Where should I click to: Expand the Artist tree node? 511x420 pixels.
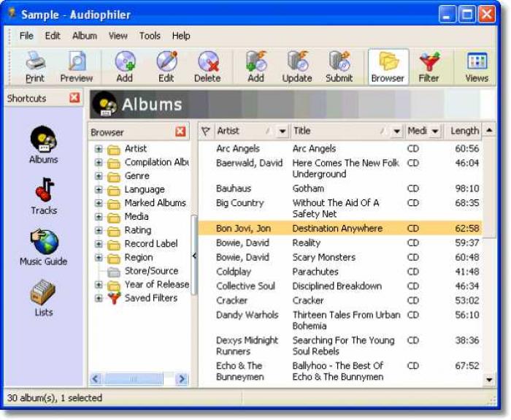(x=99, y=149)
